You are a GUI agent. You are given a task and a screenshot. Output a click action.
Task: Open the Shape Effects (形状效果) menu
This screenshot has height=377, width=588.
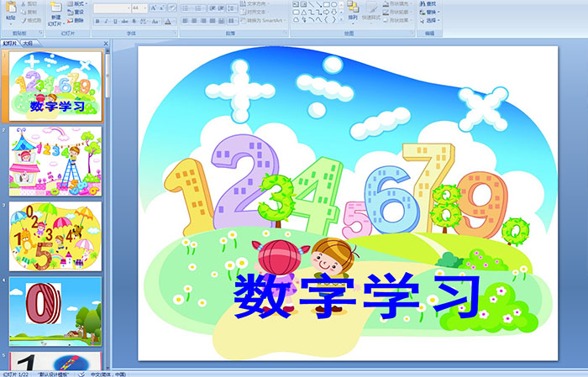[x=398, y=20]
